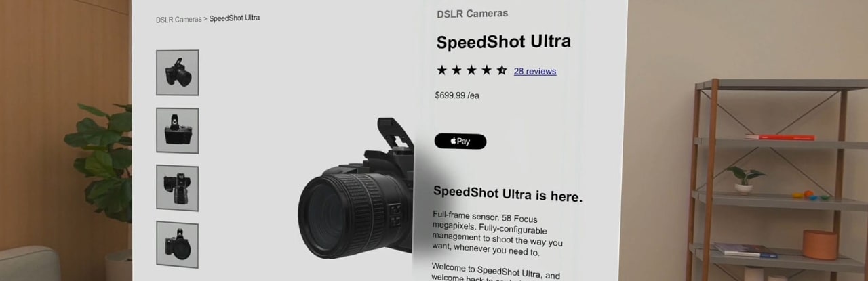Choose the third rating star
The height and width of the screenshot is (281, 868).
pos(471,70)
